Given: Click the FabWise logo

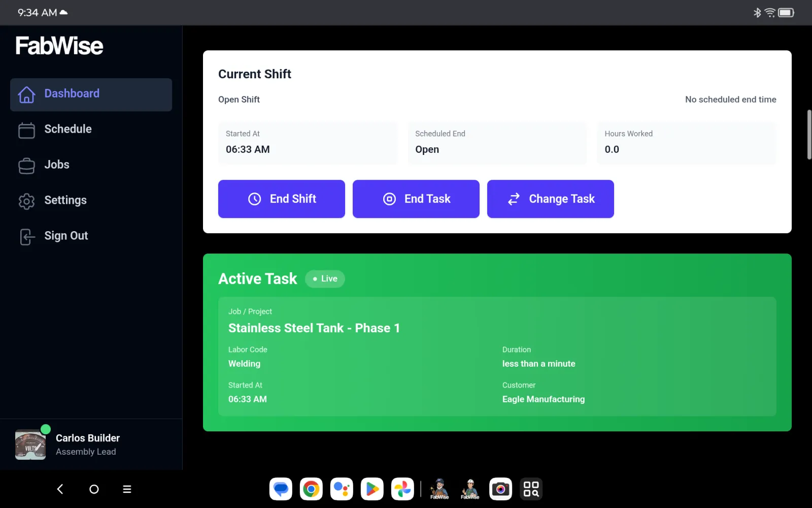Looking at the screenshot, I should click(59, 46).
